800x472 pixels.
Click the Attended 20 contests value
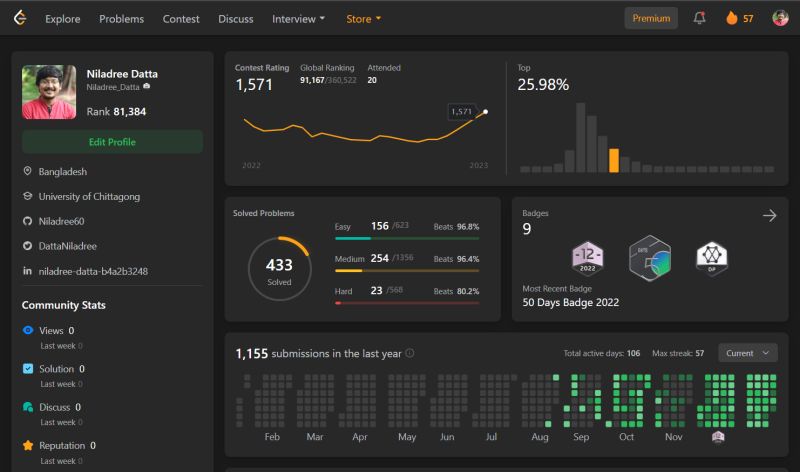tap(372, 80)
